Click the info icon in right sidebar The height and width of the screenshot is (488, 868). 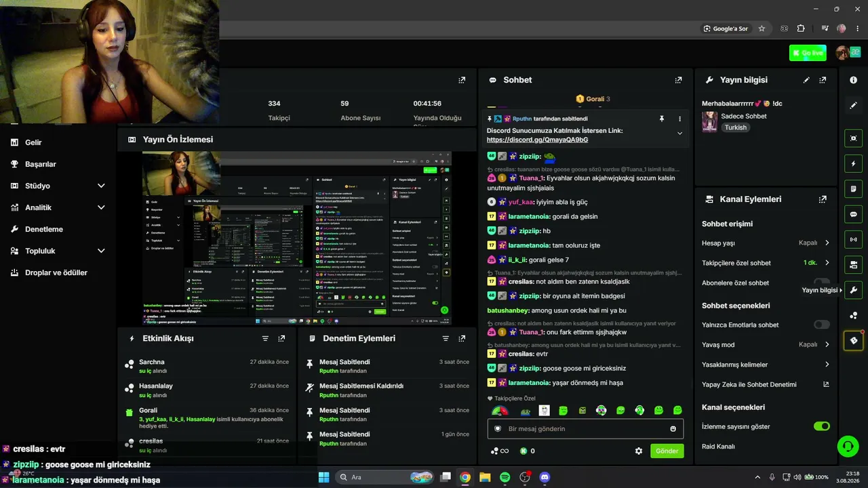[853, 80]
